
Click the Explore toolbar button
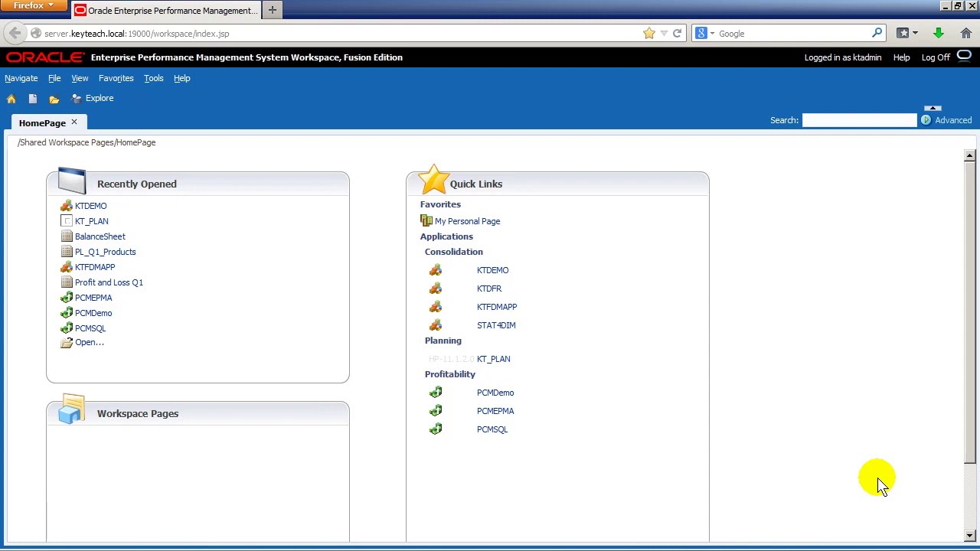(x=93, y=98)
